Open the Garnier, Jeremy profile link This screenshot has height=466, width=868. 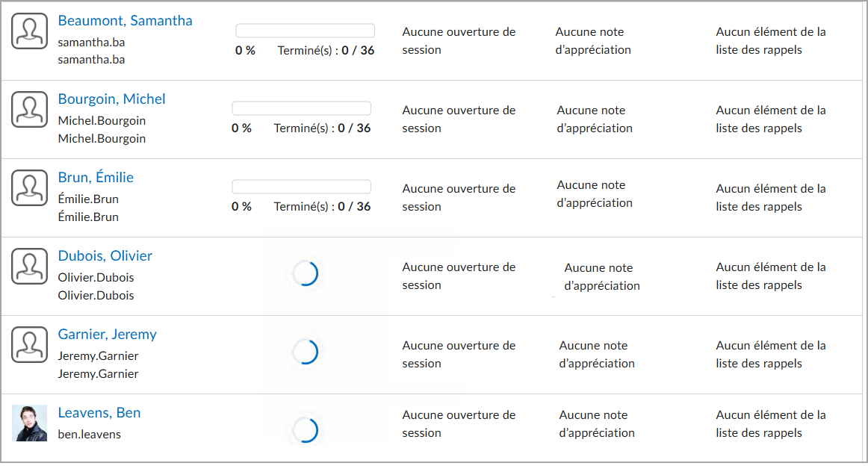pyautogui.click(x=107, y=335)
